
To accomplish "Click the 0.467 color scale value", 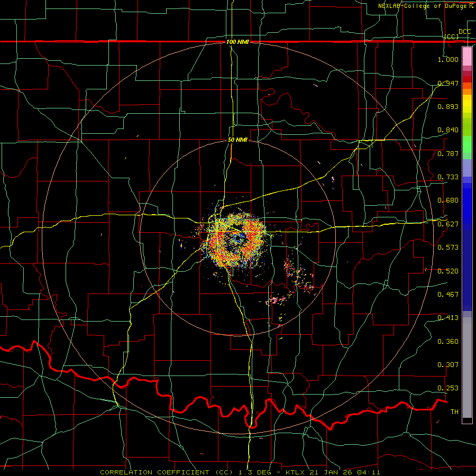I will point(448,294).
